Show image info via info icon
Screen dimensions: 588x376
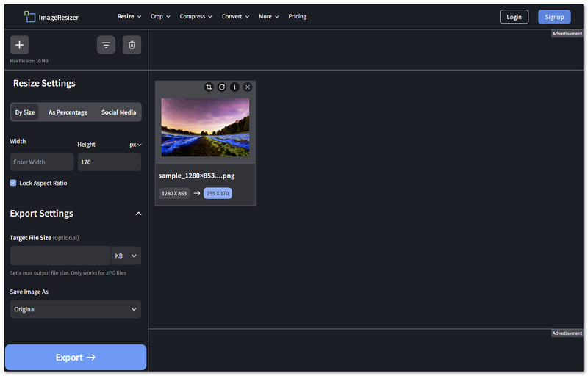pos(234,87)
